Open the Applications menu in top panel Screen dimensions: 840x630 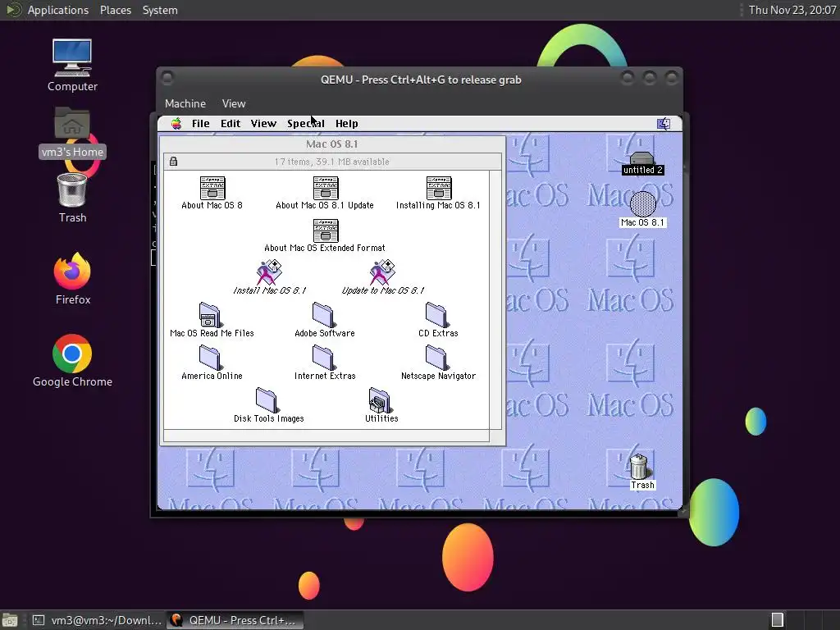coord(58,10)
